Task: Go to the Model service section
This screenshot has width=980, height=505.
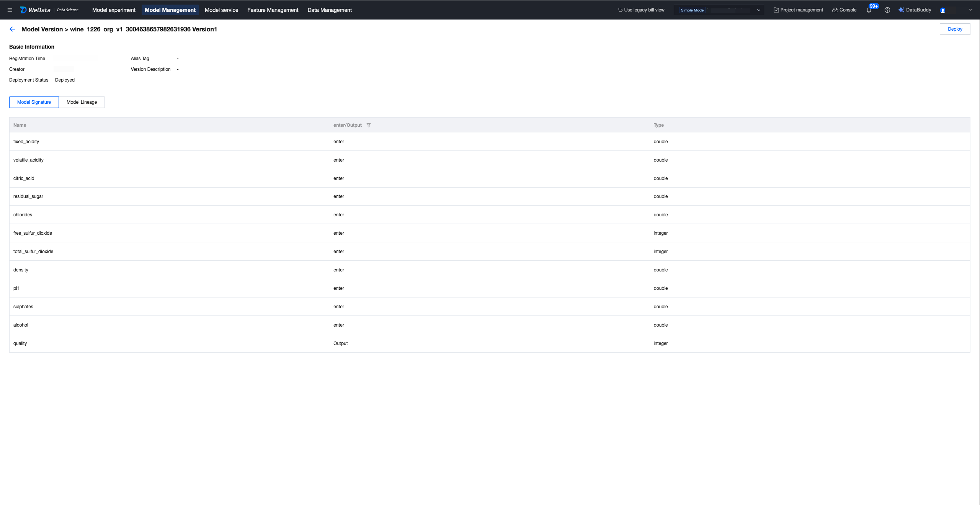Action: [x=221, y=10]
